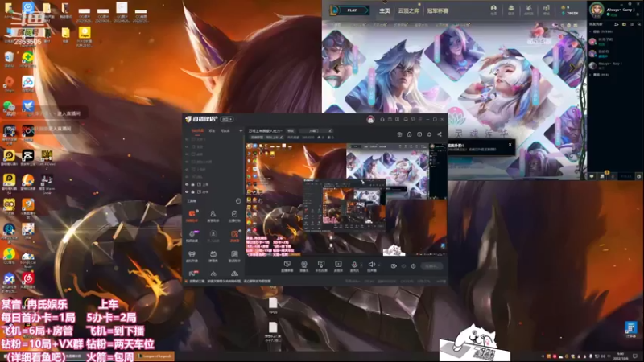Select the first orange tool in the streaming toolbox

coord(192,216)
